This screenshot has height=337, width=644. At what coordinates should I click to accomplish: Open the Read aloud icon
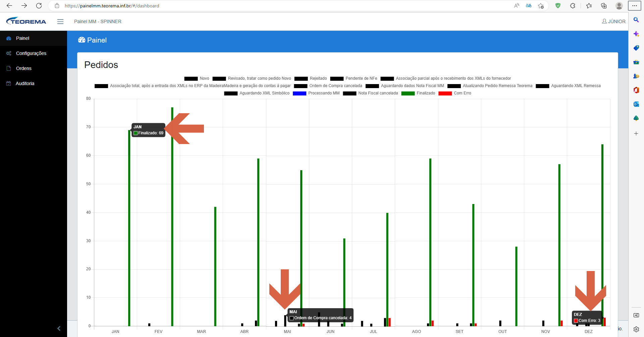pos(517,6)
